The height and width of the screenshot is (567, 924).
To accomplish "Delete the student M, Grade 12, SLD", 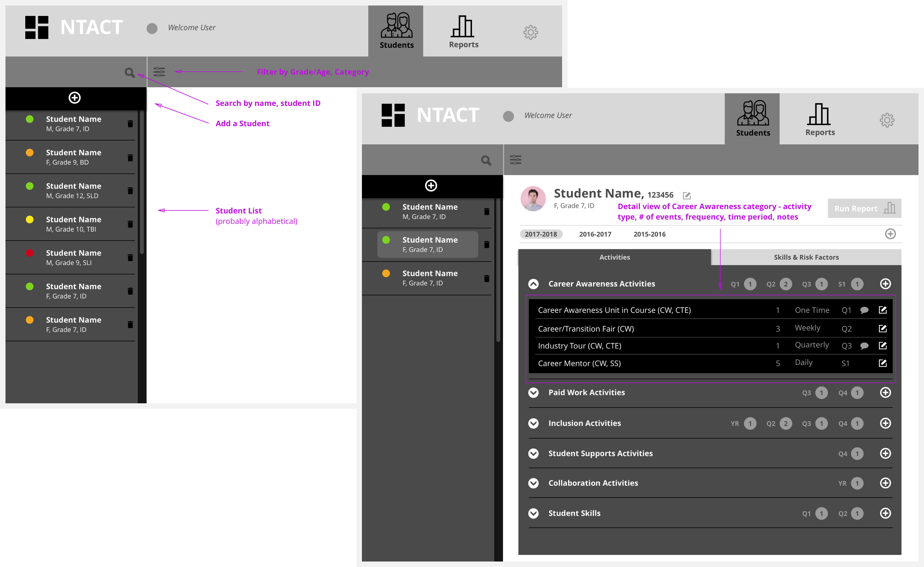I will (130, 191).
